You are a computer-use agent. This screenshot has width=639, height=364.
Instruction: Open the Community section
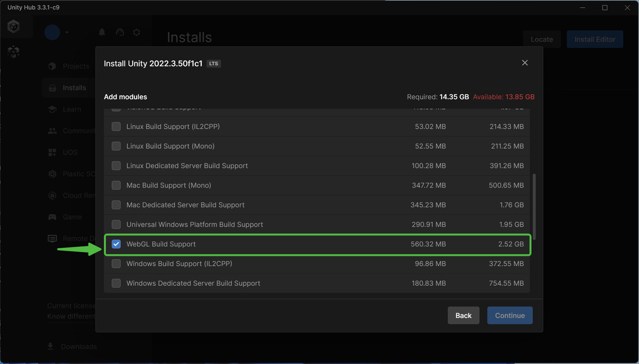[52, 131]
